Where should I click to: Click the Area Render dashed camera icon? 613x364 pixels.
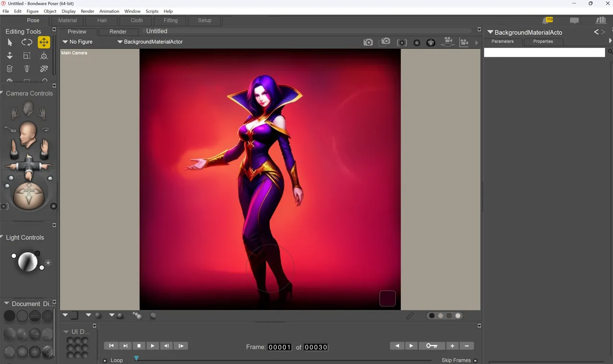[x=385, y=42]
